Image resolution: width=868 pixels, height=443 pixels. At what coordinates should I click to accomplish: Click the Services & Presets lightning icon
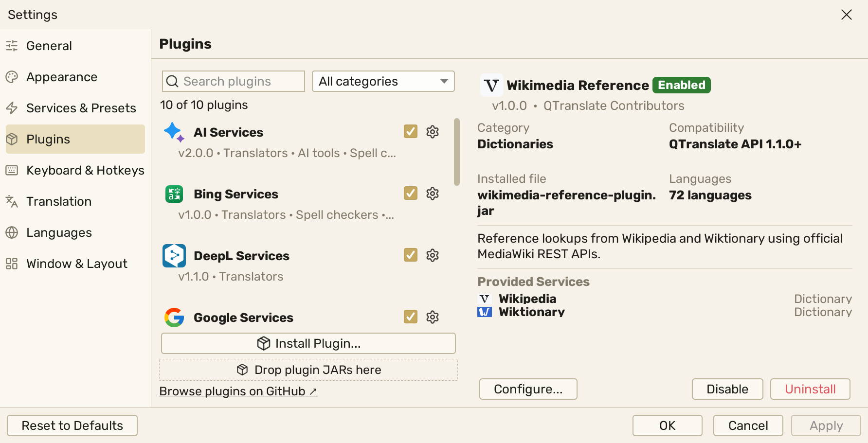pyautogui.click(x=12, y=108)
